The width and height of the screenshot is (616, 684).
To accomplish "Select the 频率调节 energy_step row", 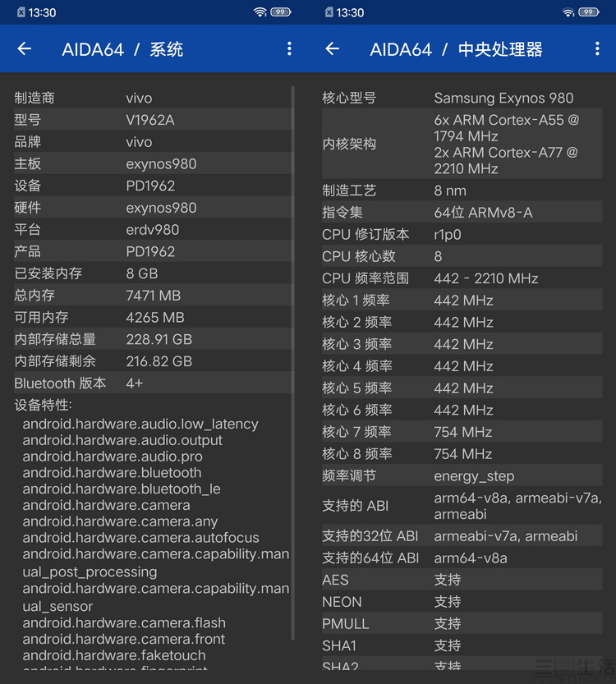I will pos(462,476).
